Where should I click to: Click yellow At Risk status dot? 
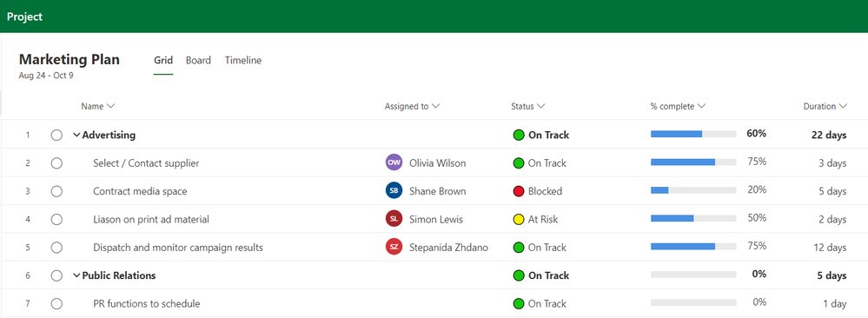point(519,220)
